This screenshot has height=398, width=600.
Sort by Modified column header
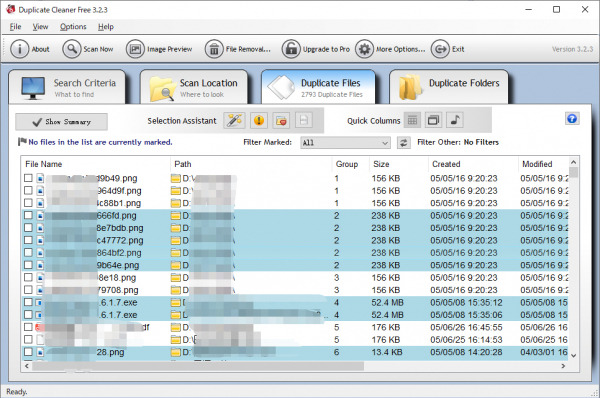(543, 164)
